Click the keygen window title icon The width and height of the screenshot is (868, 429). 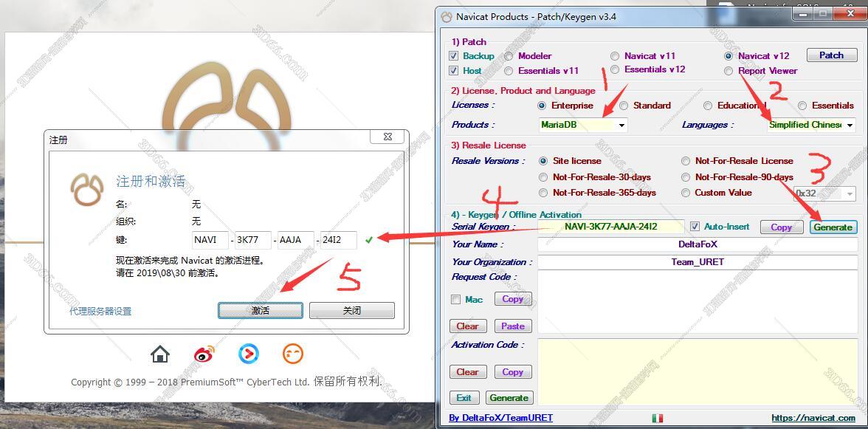[x=446, y=16]
